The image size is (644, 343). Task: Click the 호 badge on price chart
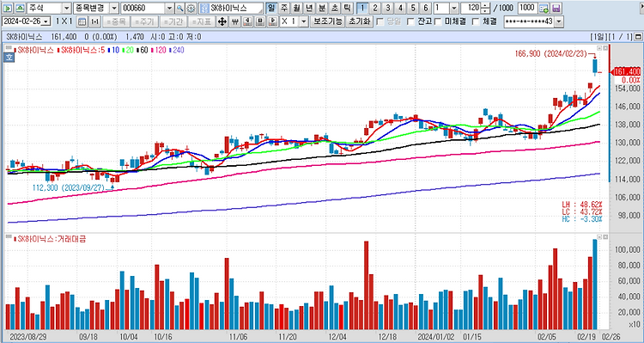tap(9, 58)
